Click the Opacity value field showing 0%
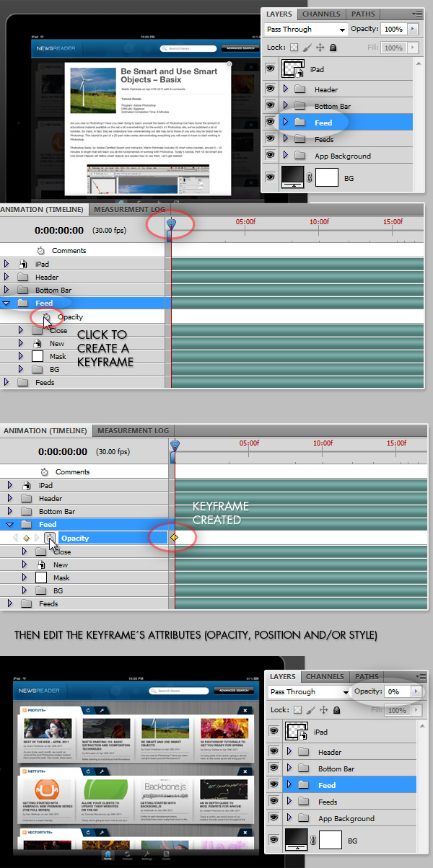The width and height of the screenshot is (433, 868). pyautogui.click(x=397, y=691)
